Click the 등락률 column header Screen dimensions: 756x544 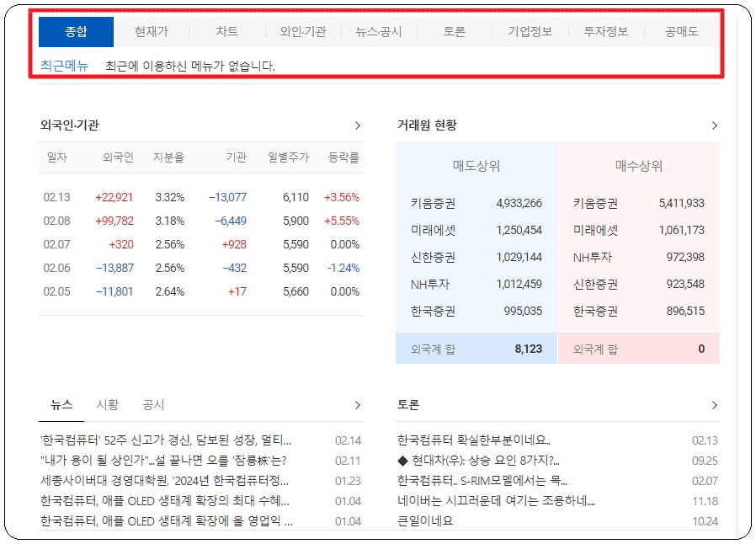(343, 157)
